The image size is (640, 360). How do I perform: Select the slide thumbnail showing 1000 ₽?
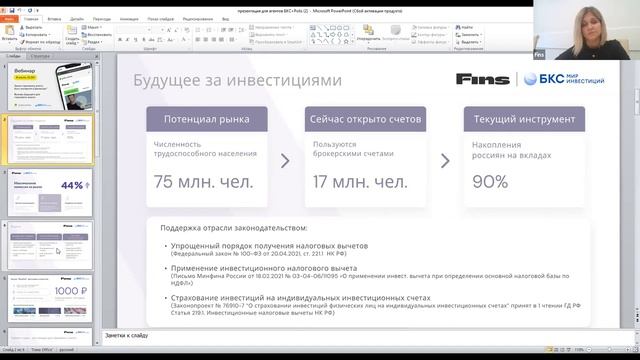pyautogui.click(x=50, y=298)
